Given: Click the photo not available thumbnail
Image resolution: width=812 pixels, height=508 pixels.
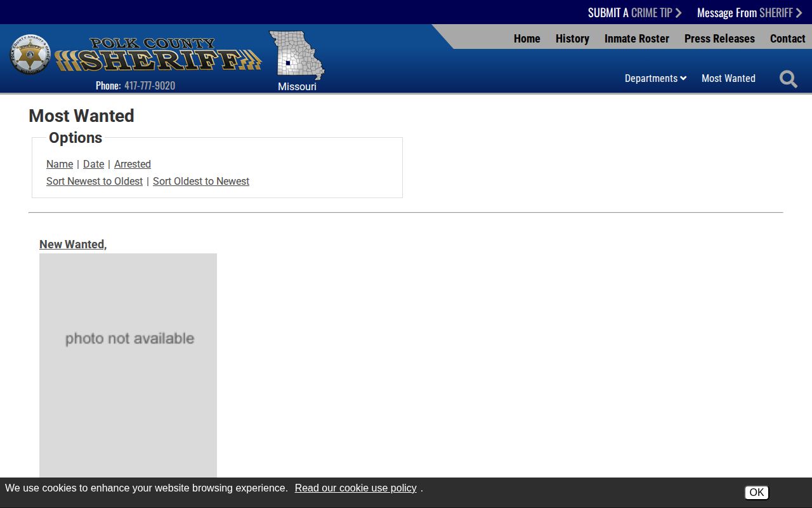Looking at the screenshot, I should pyautogui.click(x=128, y=365).
